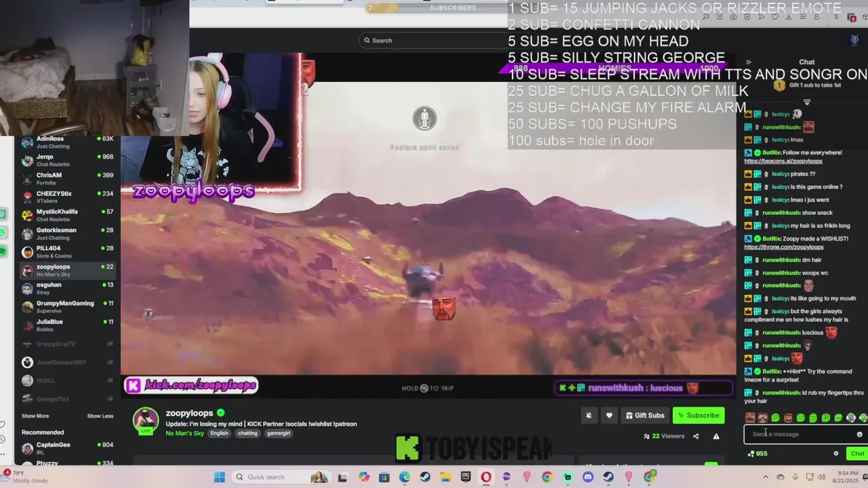The height and width of the screenshot is (488, 868).
Task: Mute stream notifications with the bell icon
Action: (589, 415)
